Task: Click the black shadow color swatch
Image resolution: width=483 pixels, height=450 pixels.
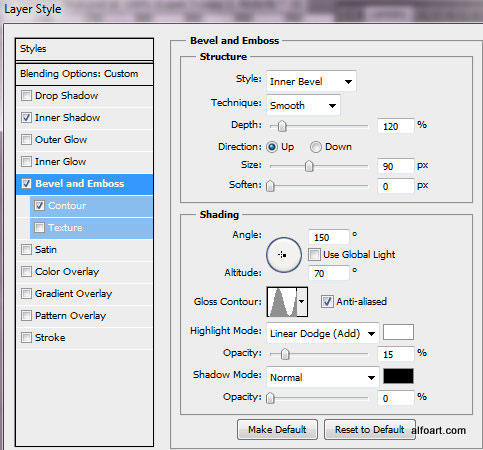Action: (398, 376)
